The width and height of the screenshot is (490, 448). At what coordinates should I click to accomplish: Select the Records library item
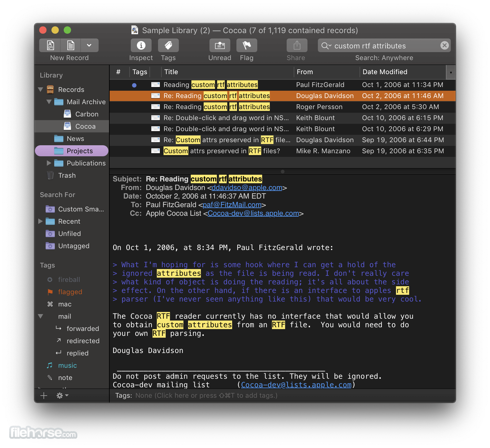[x=71, y=89]
